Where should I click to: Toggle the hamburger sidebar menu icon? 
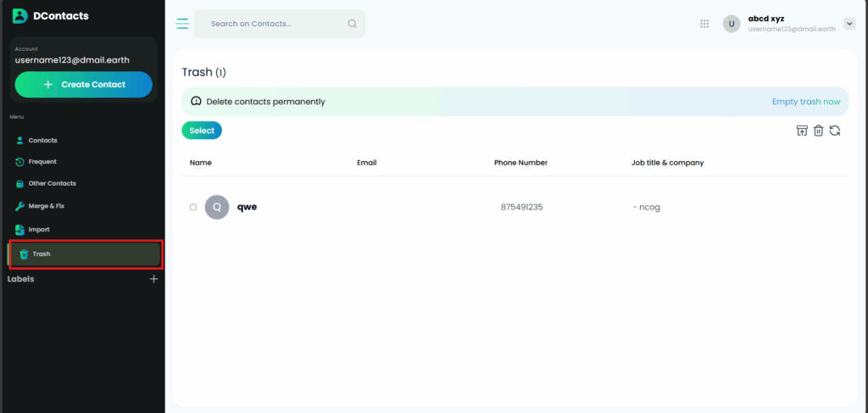click(182, 24)
